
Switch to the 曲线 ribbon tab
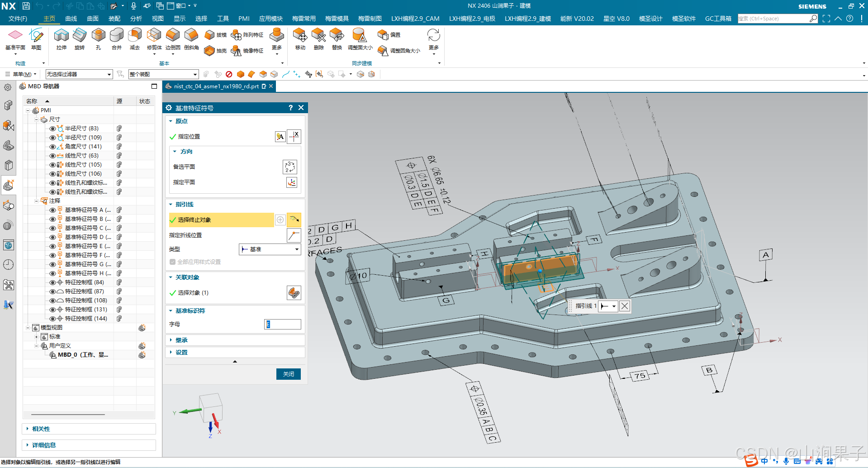pos(71,19)
